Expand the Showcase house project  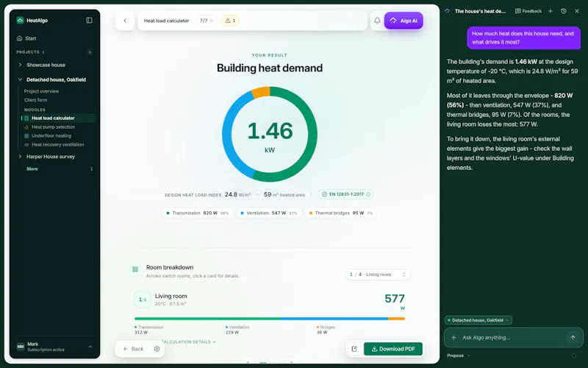pos(20,65)
